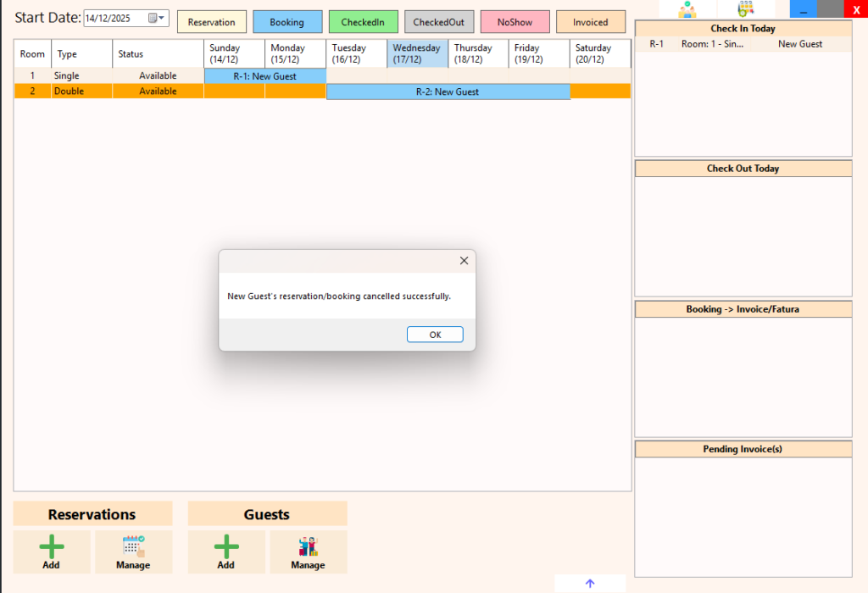
Task: Select the blue Booking status legend
Action: 287,22
